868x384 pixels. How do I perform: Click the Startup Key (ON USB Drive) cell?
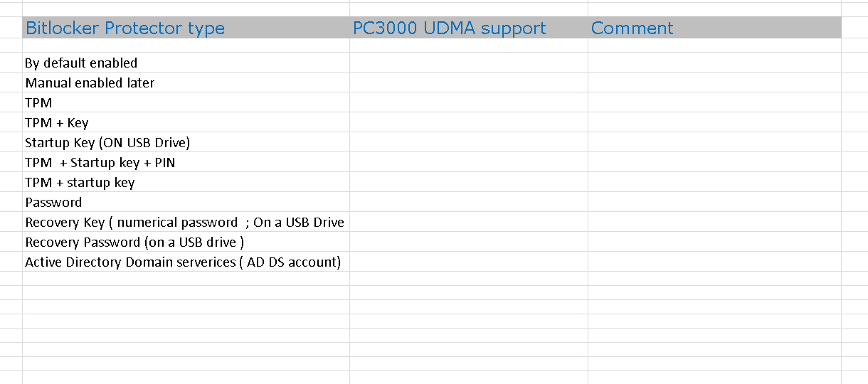(186, 142)
